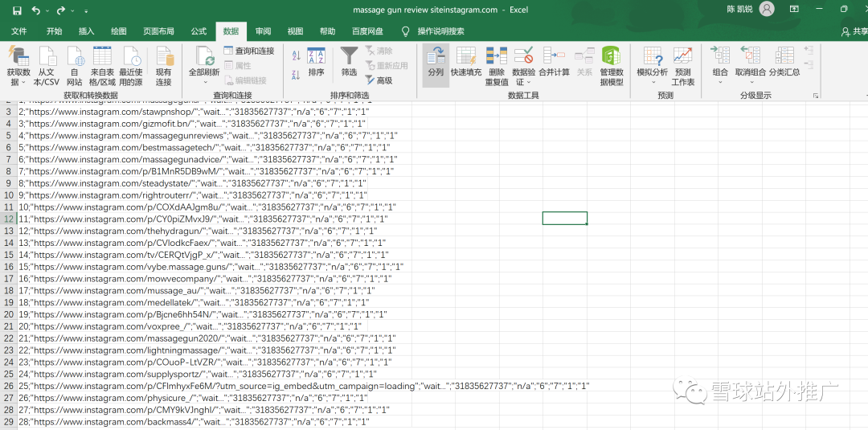This screenshot has width=868, height=430.
Task: Open 高级 filter options
Action: pyautogui.click(x=379, y=81)
